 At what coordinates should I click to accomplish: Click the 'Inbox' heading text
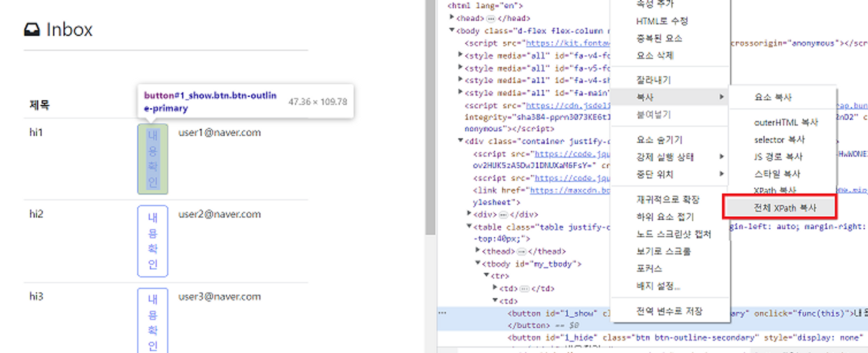[69, 29]
